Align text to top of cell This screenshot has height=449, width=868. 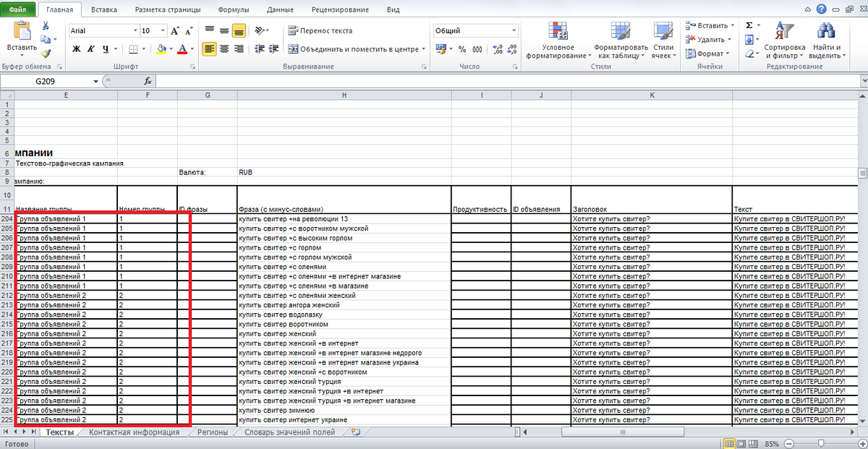point(209,30)
